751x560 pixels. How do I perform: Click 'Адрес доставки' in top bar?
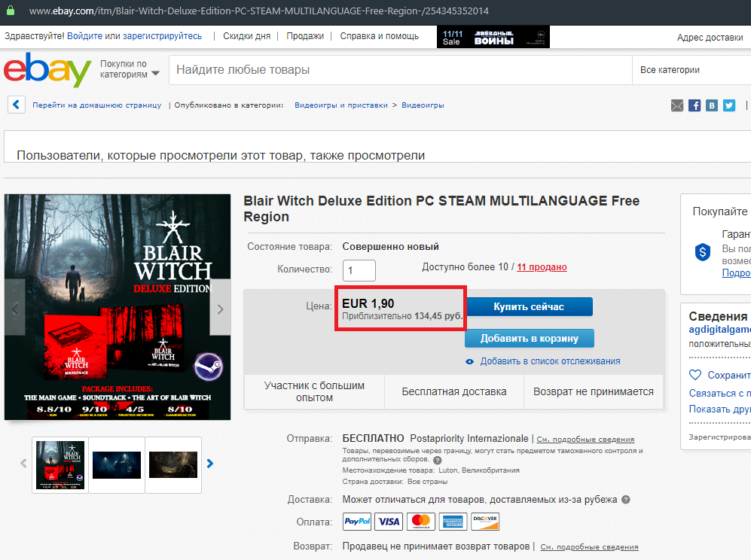[x=710, y=38]
